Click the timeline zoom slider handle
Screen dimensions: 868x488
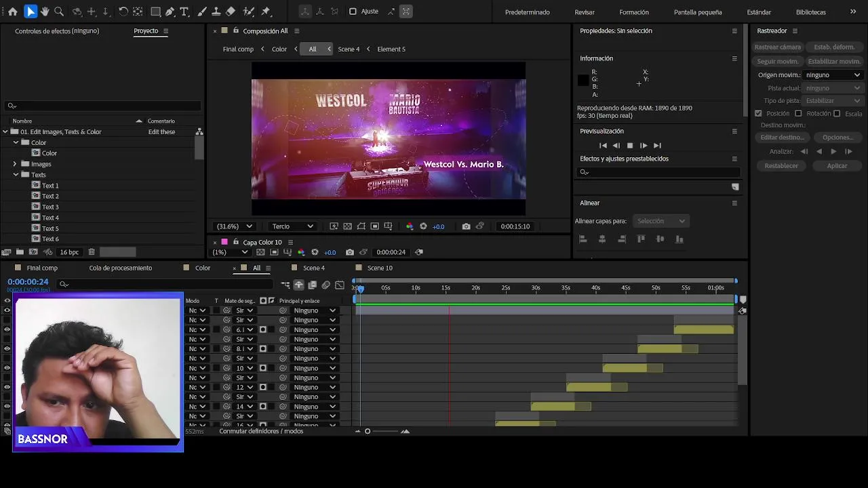pos(368,432)
